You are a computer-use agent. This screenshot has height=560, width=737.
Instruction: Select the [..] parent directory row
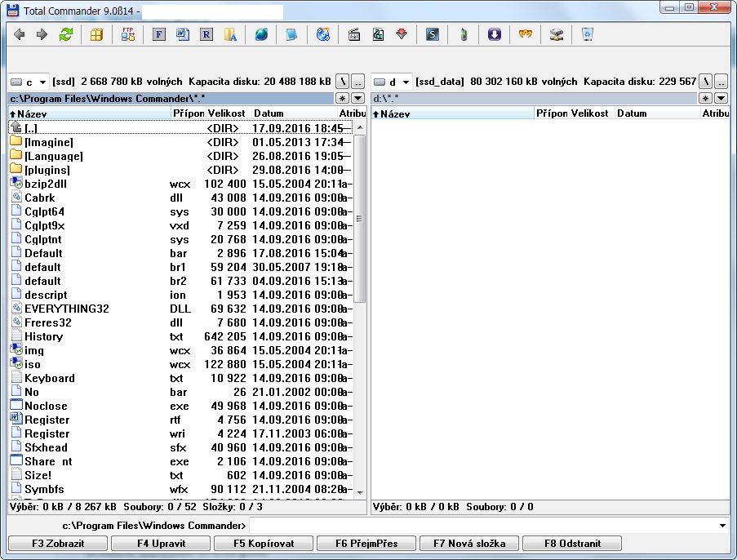coord(180,128)
